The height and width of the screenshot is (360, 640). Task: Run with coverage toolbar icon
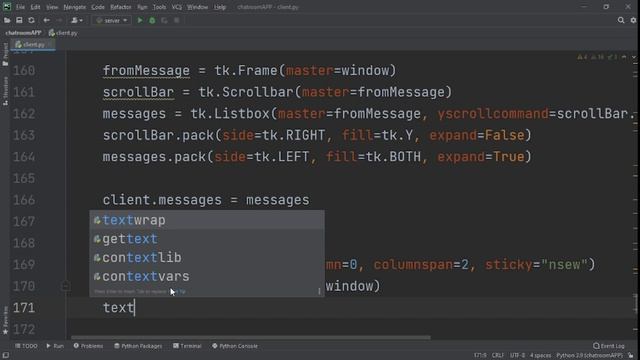tap(164, 20)
